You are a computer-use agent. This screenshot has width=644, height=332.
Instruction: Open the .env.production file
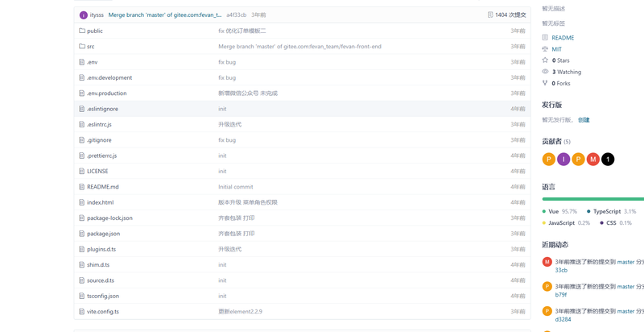pos(107,93)
